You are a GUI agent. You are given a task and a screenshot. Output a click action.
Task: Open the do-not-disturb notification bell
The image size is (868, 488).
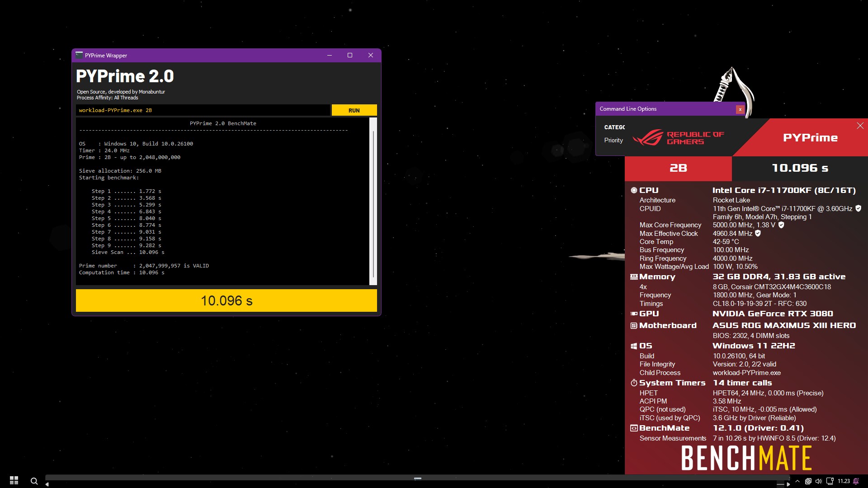point(856,481)
